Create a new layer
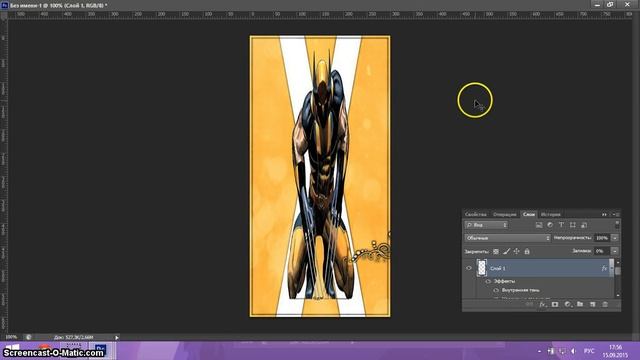The width and height of the screenshot is (640, 360). [x=593, y=304]
